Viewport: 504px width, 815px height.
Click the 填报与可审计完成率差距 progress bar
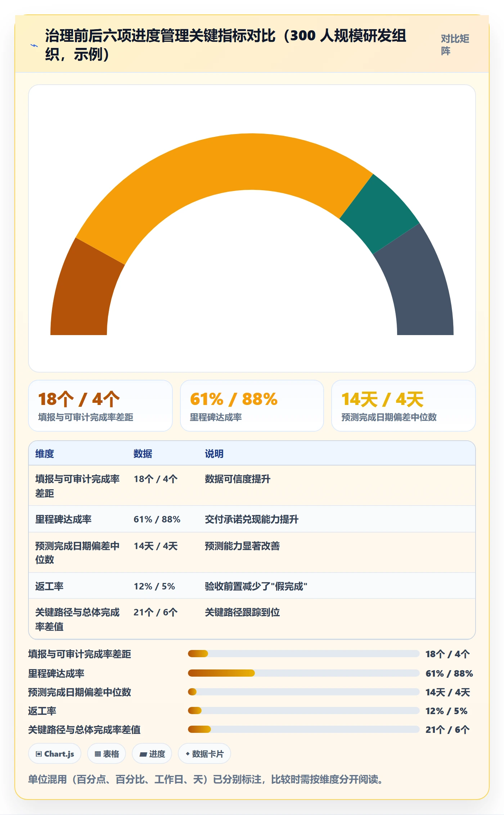coord(303,654)
